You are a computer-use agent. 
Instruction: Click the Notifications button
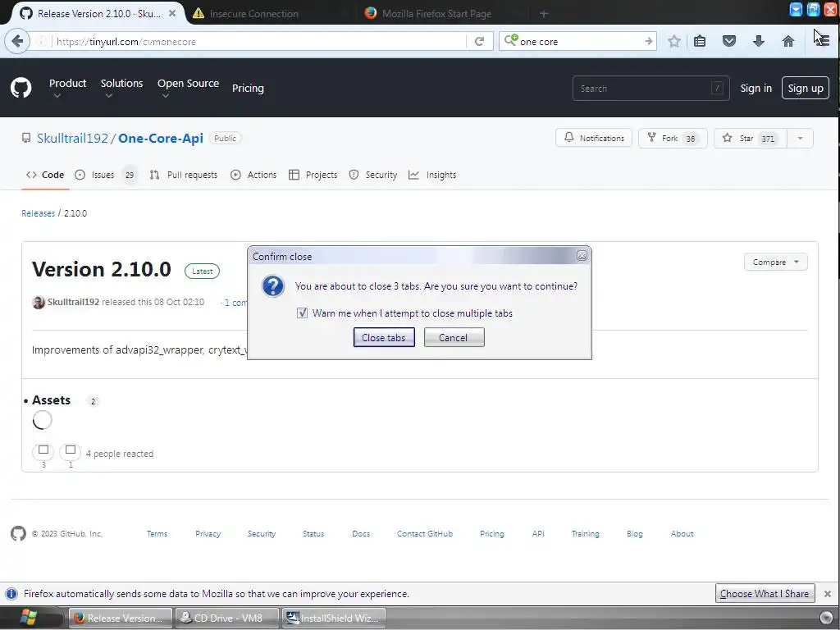594,138
